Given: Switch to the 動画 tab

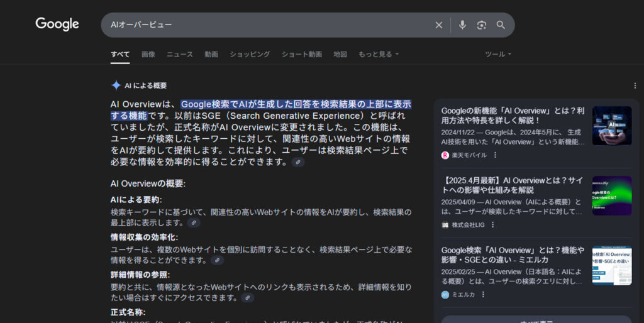Looking at the screenshot, I should 211,54.
